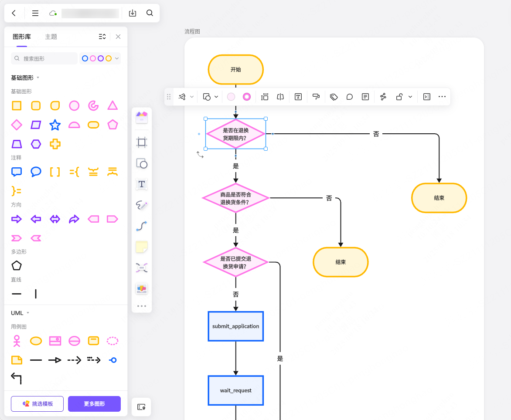Open the switch shape dropdown arrow
The width and height of the screenshot is (511, 420).
216,97
